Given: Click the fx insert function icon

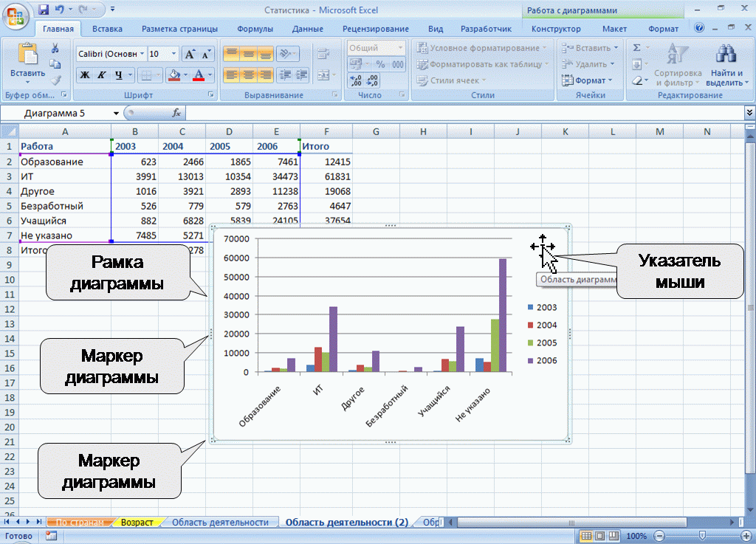Looking at the screenshot, I should 176,113.
